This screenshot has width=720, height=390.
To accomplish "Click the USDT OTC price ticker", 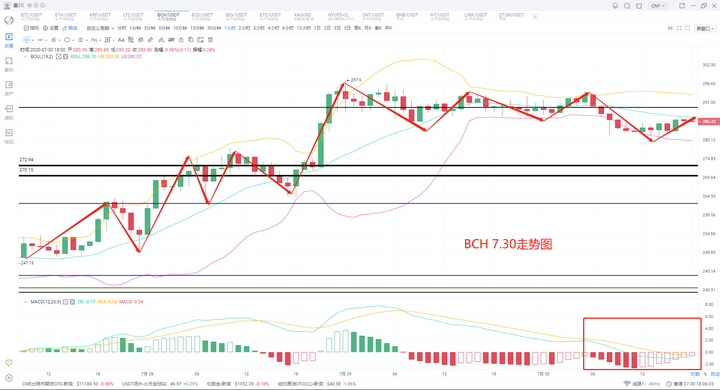I will (160, 384).
